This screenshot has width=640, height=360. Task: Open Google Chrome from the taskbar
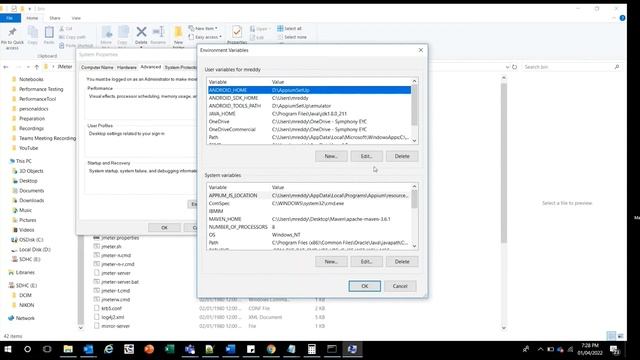271,349
